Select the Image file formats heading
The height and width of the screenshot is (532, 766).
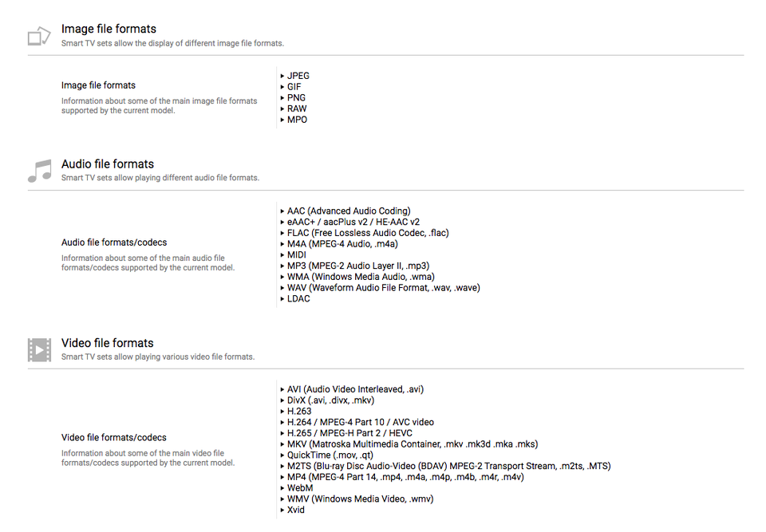coord(109,30)
